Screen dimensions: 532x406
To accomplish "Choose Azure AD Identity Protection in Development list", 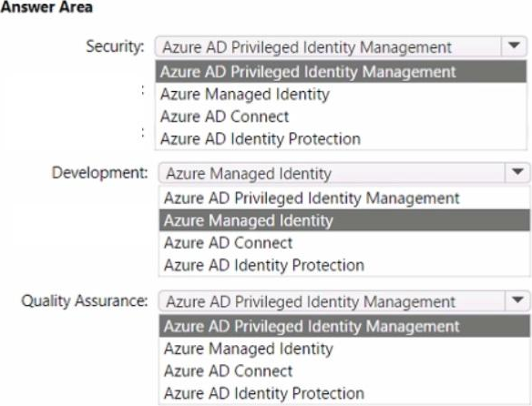I will (x=344, y=265).
